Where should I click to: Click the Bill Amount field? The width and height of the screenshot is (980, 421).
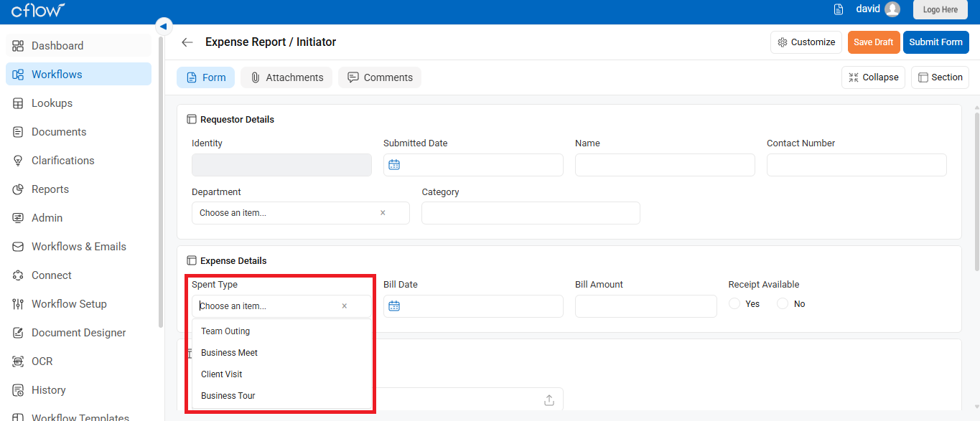[x=645, y=306]
